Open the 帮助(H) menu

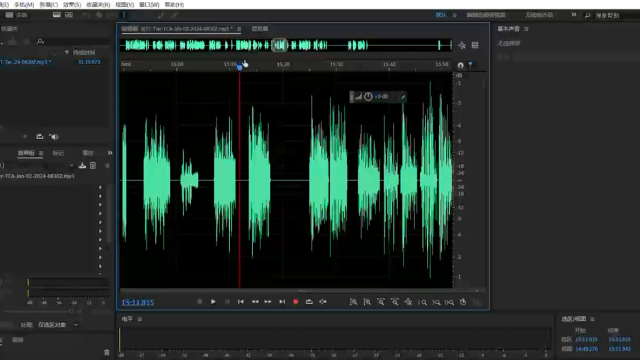174,4
